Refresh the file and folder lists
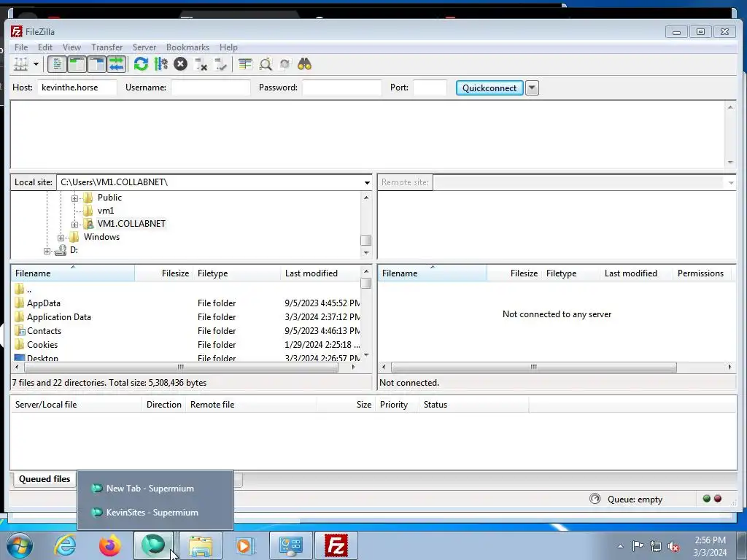This screenshot has width=747, height=560. pos(141,64)
